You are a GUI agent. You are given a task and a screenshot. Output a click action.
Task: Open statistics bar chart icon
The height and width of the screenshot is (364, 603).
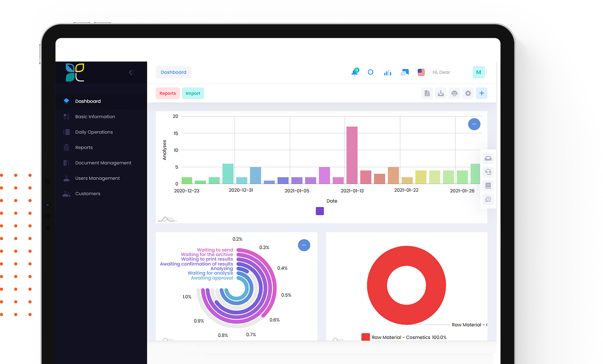point(388,72)
